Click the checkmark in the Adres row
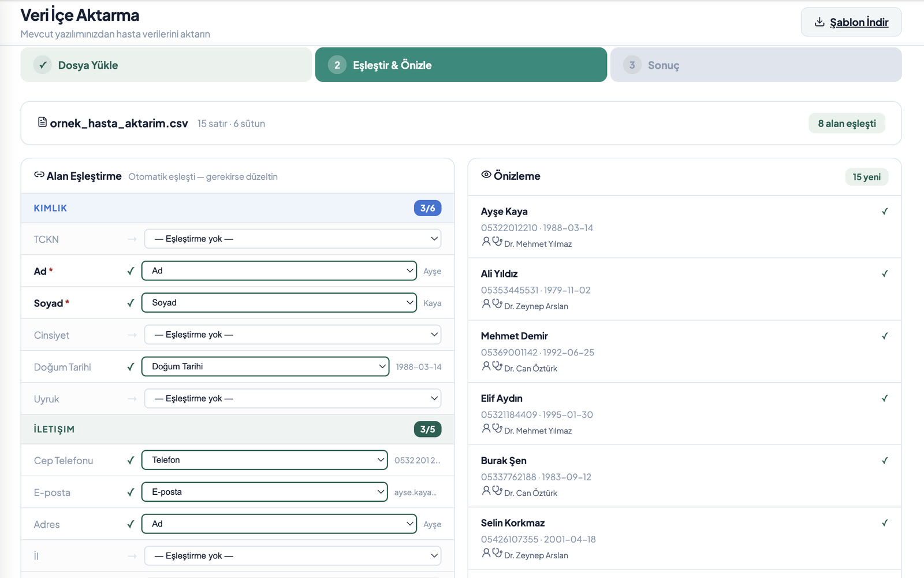The image size is (924, 578). pyautogui.click(x=131, y=524)
